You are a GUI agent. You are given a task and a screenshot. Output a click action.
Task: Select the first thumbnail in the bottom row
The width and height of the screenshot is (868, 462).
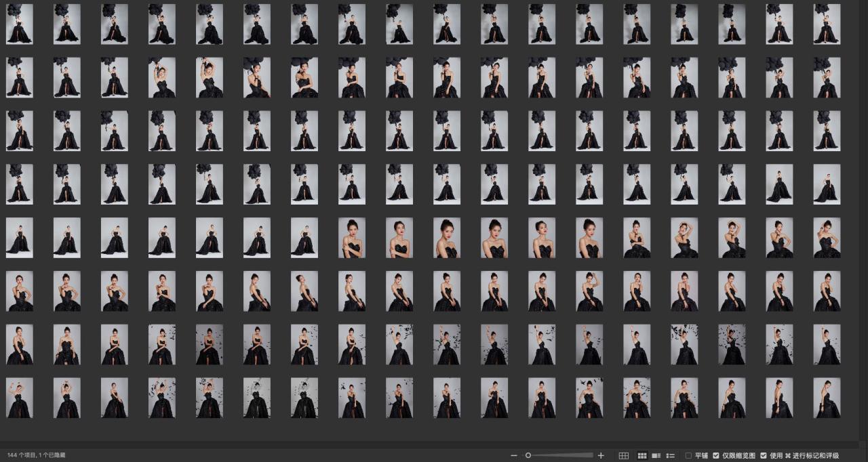19,398
